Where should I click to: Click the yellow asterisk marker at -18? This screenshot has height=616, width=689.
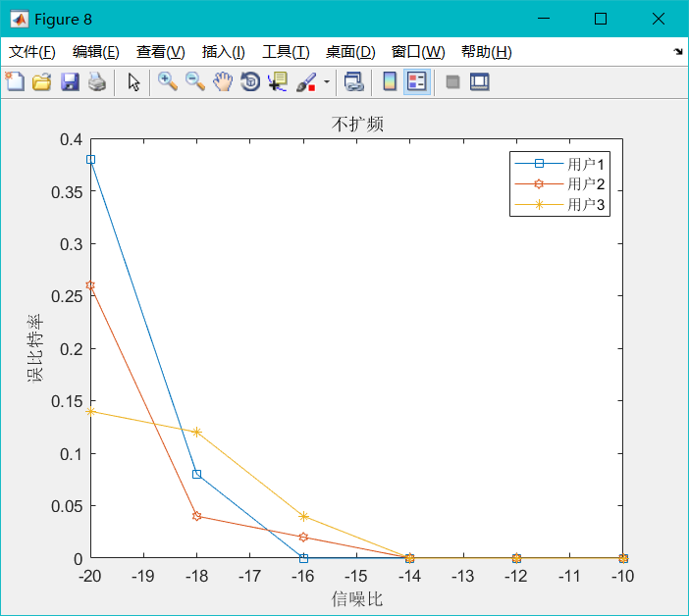[197, 432]
